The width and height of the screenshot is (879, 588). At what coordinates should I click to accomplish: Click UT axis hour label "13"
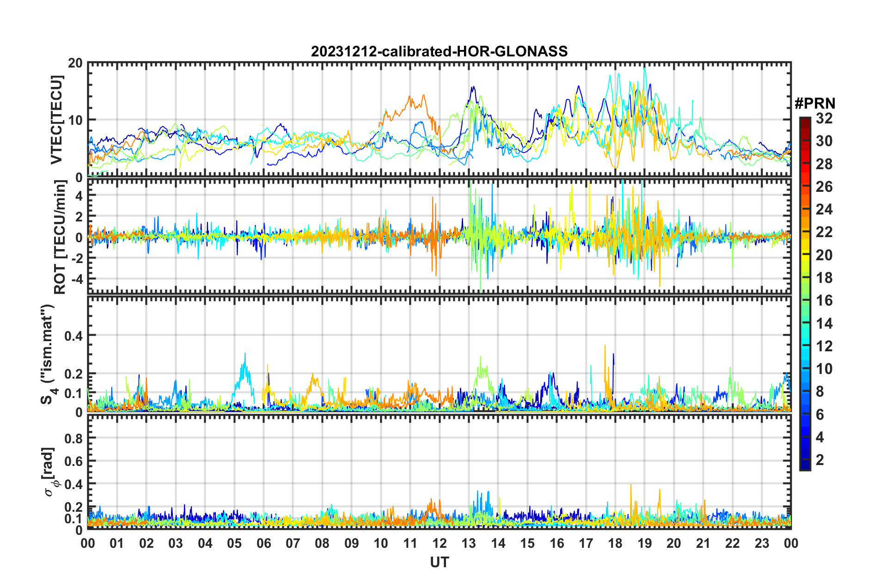469,543
